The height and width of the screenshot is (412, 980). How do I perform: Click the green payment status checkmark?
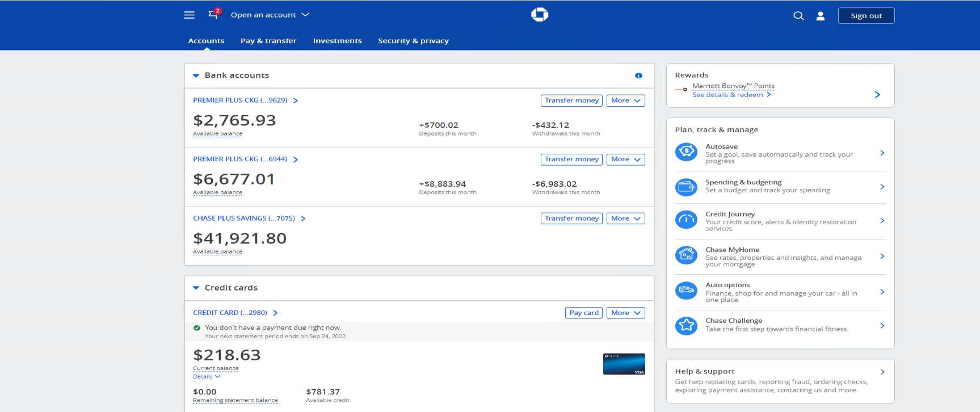click(x=197, y=328)
